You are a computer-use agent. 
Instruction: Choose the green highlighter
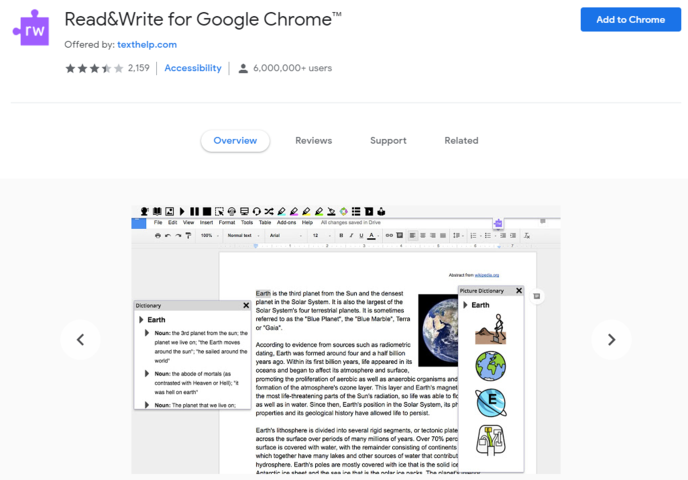pos(319,211)
